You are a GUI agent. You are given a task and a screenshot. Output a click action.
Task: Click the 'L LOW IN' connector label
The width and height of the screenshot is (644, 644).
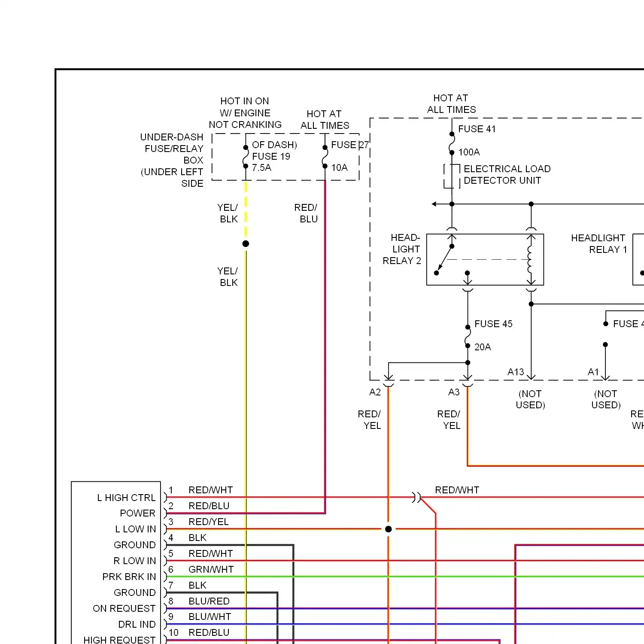(x=136, y=529)
